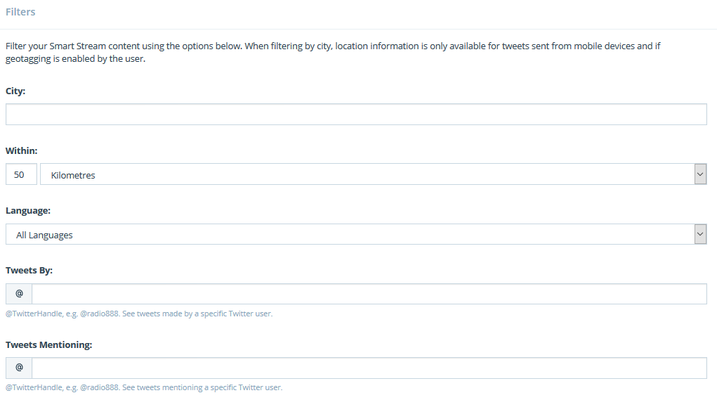
Task: Focus the Tweets By handle input
Action: point(369,293)
